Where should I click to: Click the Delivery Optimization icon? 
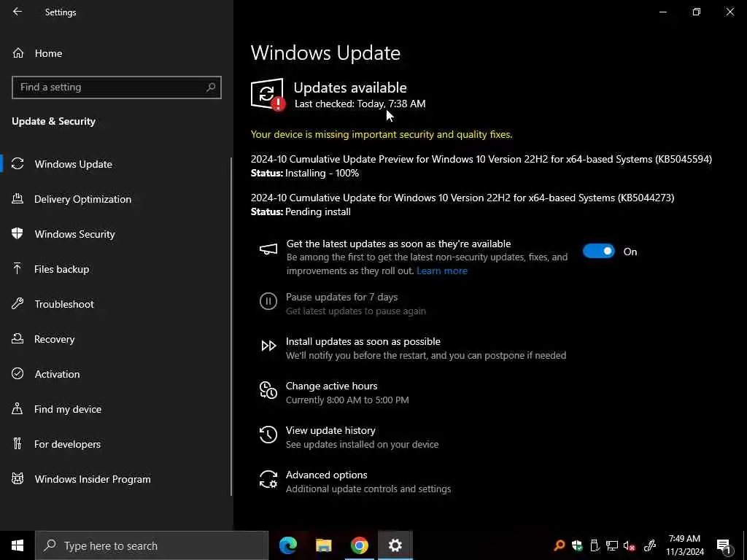click(18, 199)
